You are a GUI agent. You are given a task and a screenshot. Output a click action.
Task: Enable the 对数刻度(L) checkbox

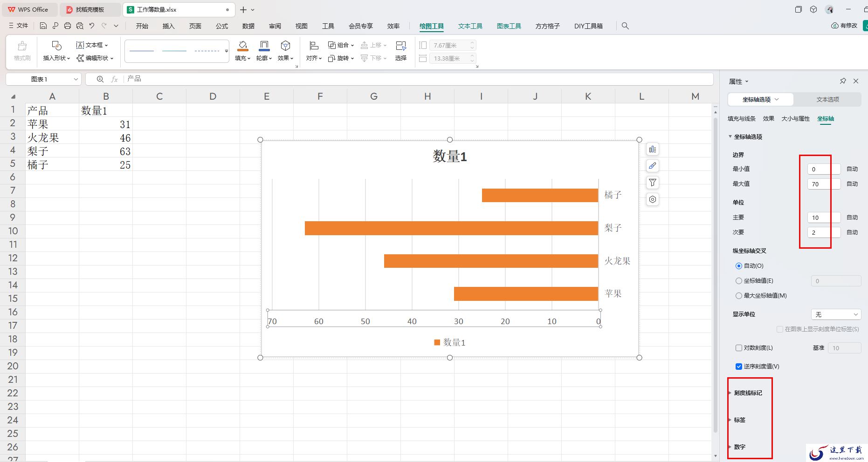tap(738, 348)
